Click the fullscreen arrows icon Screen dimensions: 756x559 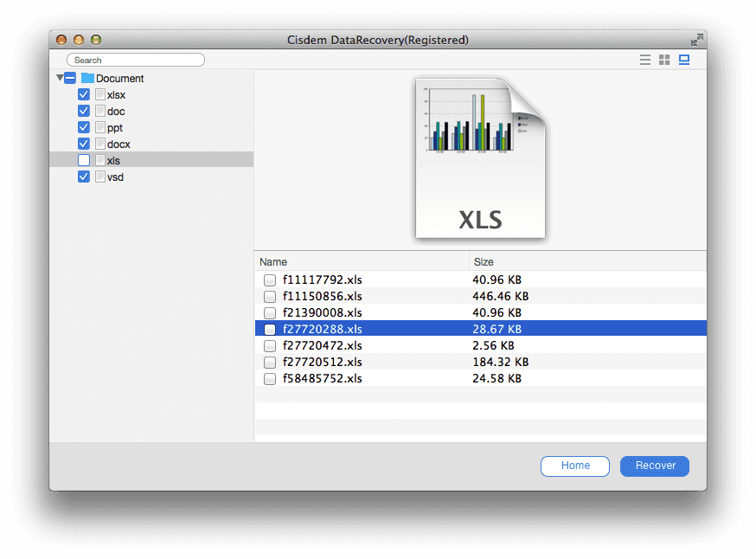point(696,40)
